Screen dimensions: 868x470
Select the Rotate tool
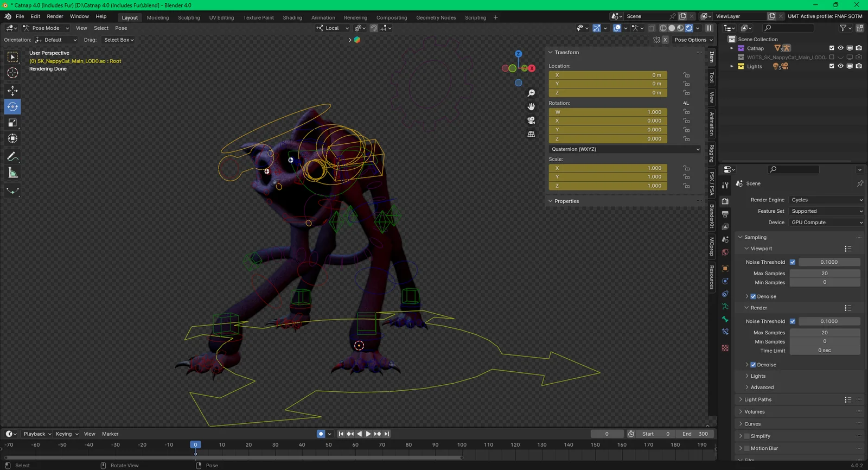point(12,106)
